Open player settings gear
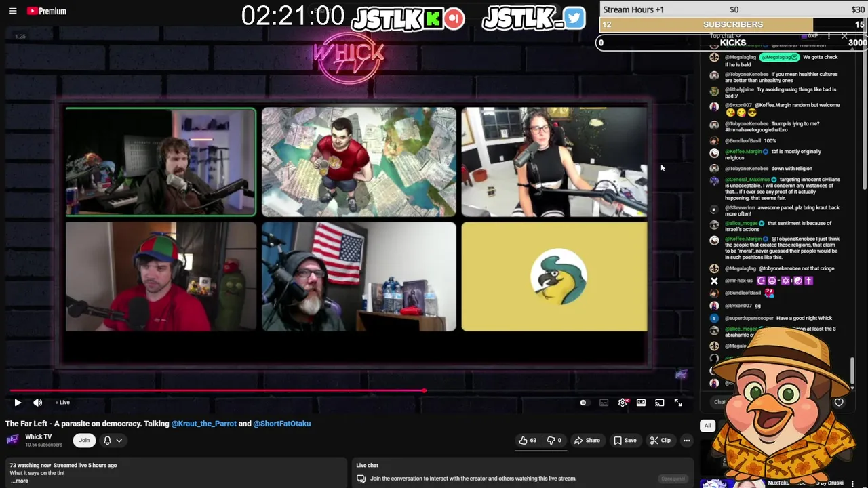Viewport: 868px width, 488px height. 623,403
